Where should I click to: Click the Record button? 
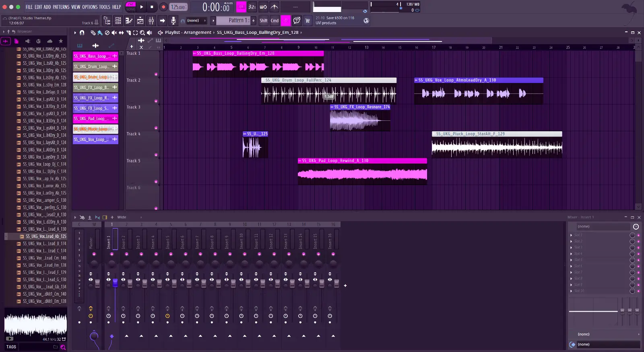[x=163, y=7]
